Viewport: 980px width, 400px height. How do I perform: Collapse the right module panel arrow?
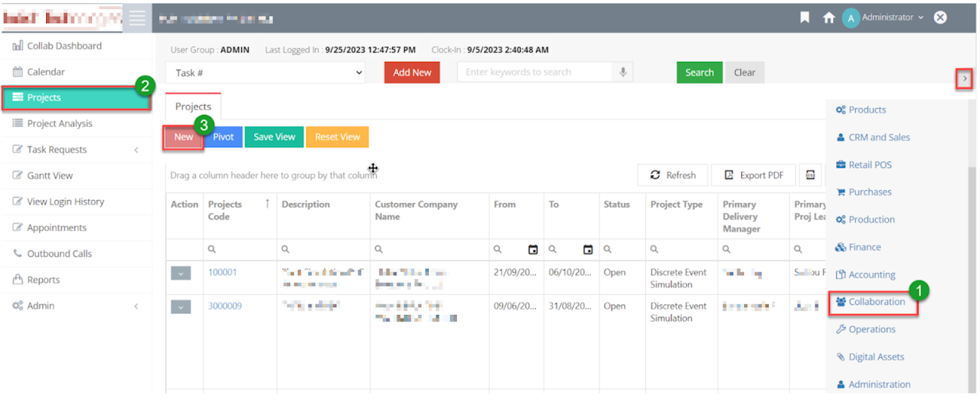point(965,78)
